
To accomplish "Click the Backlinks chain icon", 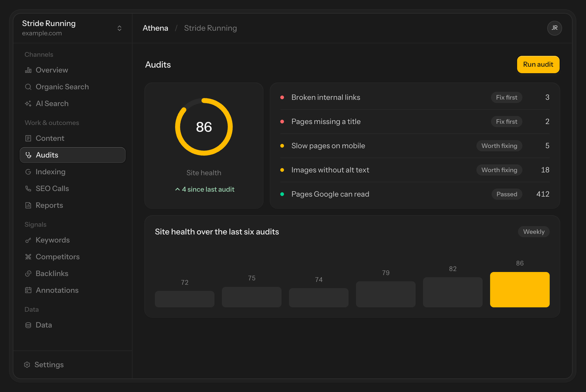I will click(x=28, y=274).
